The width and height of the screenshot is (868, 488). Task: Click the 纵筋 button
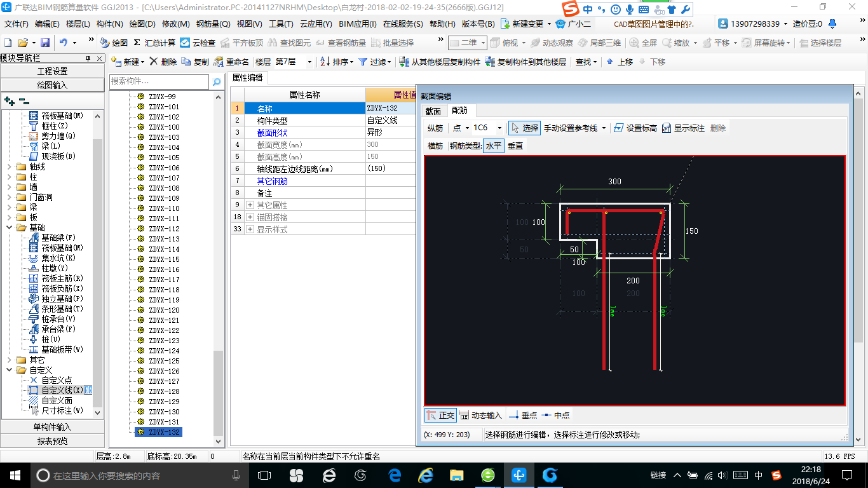point(435,128)
